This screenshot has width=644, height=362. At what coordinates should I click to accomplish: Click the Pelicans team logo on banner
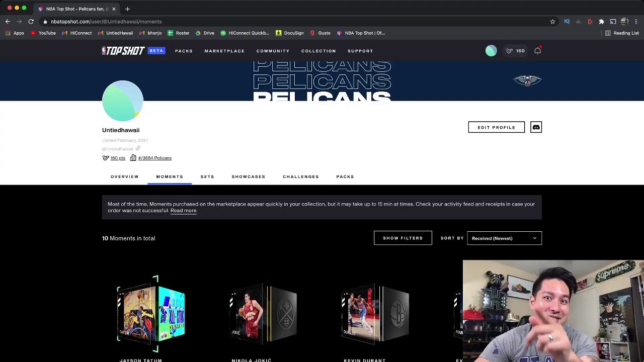(527, 80)
